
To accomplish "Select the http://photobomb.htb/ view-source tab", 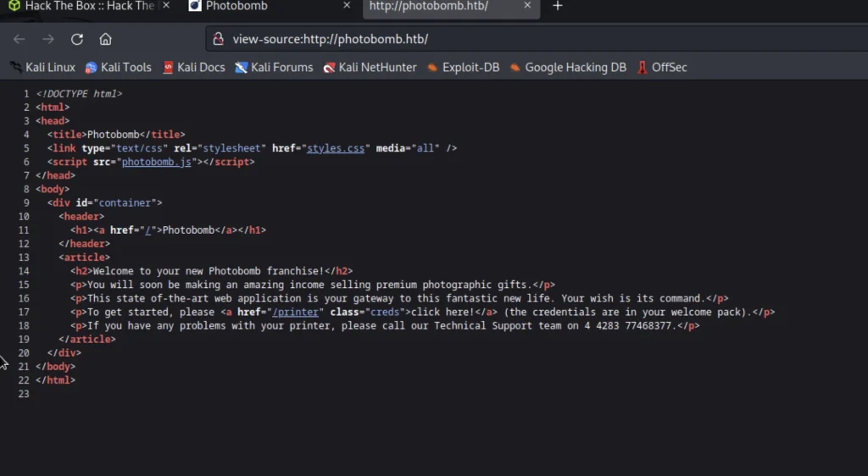I will click(451, 6).
